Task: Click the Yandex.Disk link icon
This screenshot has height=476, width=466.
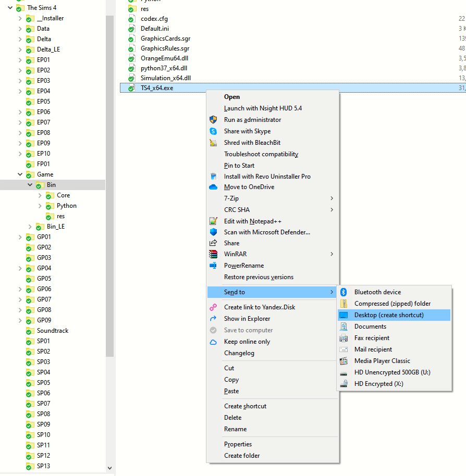Action: tap(213, 307)
